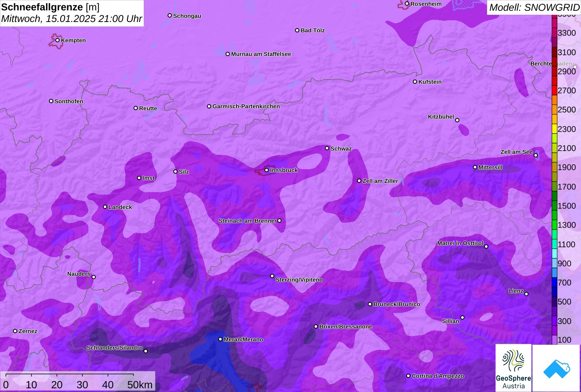Click the 3300 legend value
The image size is (581, 392).
pyautogui.click(x=567, y=33)
